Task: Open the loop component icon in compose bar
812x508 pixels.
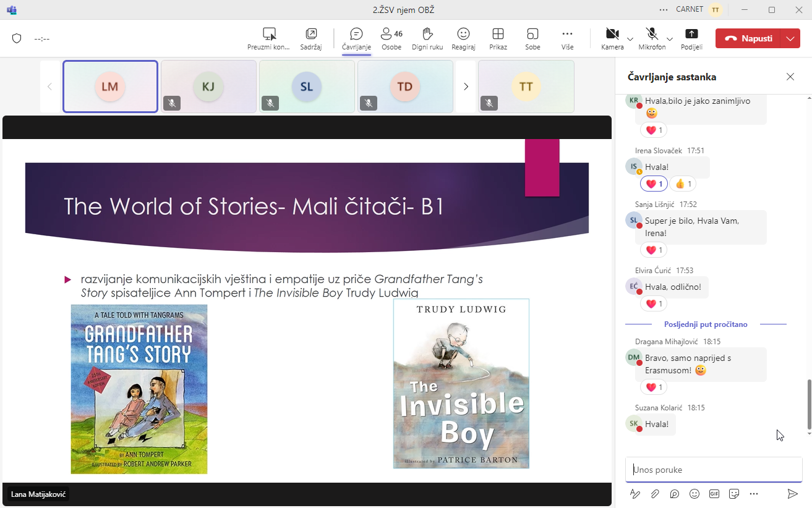Action: (x=675, y=494)
